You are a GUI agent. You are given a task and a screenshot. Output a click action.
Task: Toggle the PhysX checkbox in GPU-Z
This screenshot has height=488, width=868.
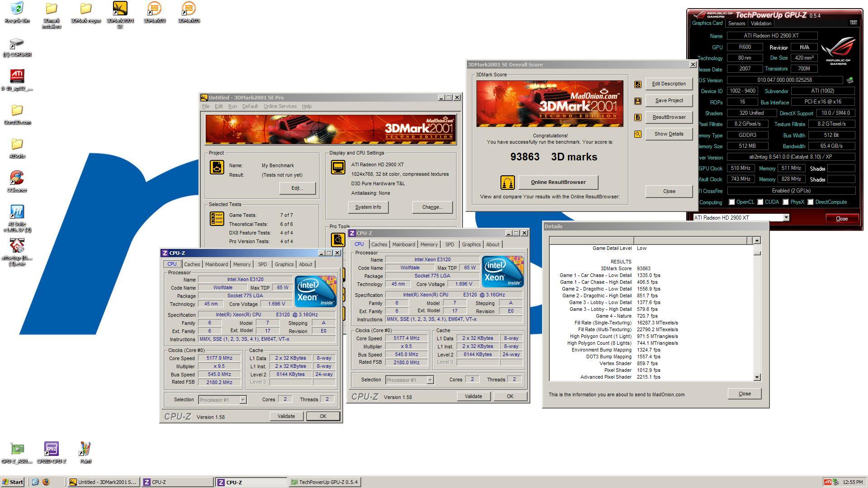(785, 202)
